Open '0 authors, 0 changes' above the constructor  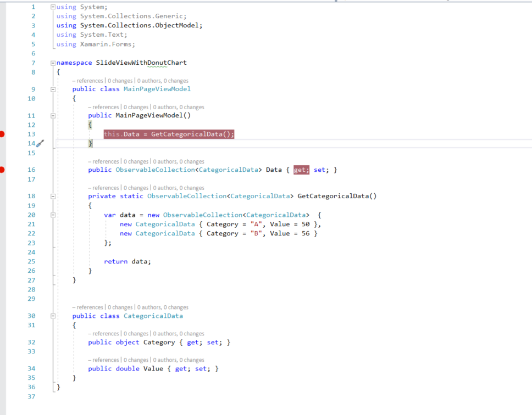tap(179, 107)
